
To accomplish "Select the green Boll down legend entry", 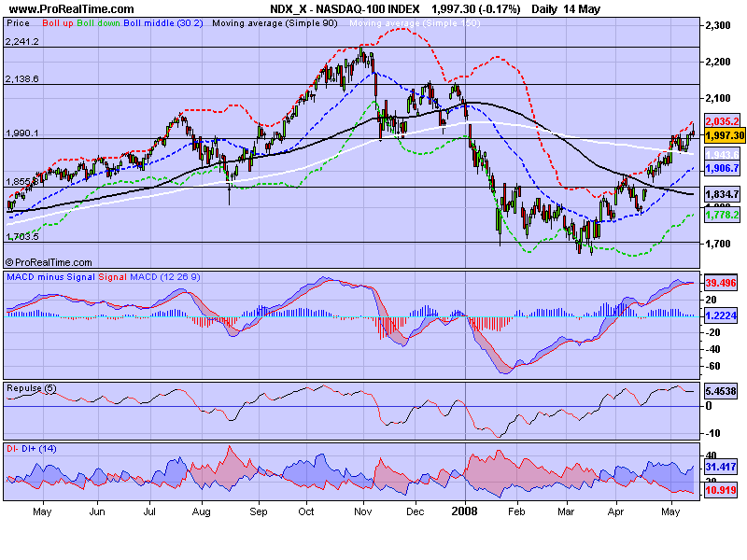I will click(x=99, y=22).
